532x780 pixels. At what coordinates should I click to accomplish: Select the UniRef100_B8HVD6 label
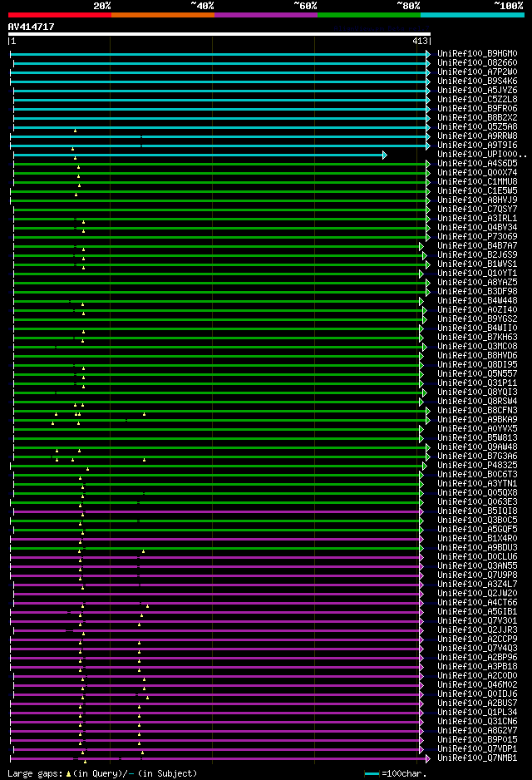[477, 356]
